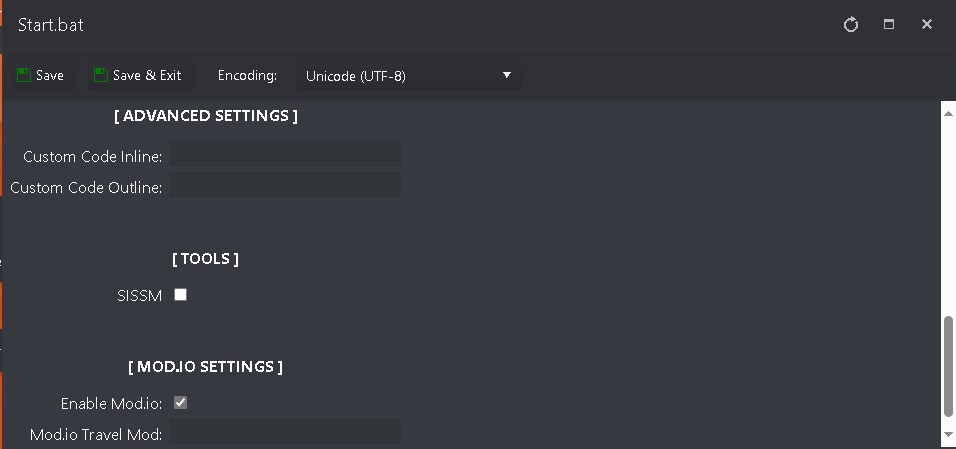Click the Advanced Settings section header
Image resolution: width=956 pixels, height=449 pixels.
click(206, 116)
